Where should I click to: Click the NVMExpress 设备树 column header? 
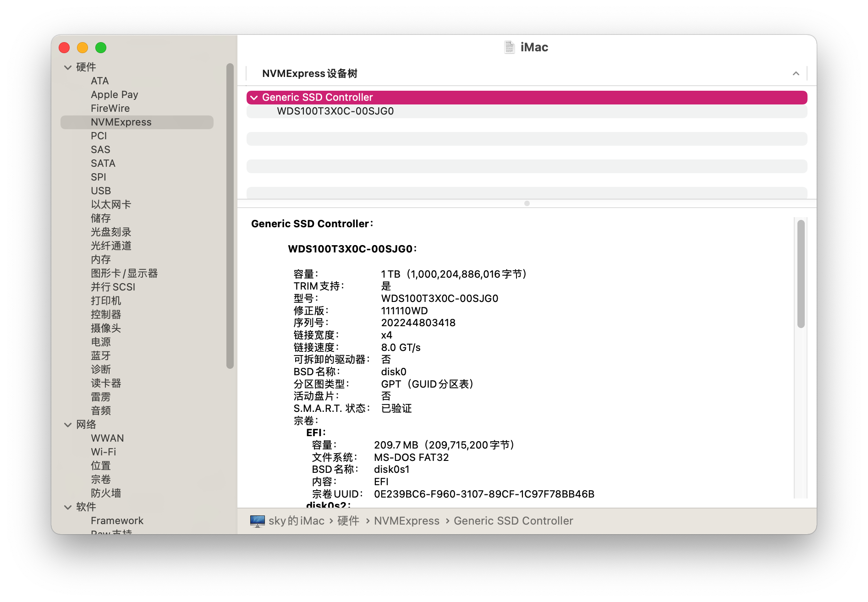(x=310, y=74)
